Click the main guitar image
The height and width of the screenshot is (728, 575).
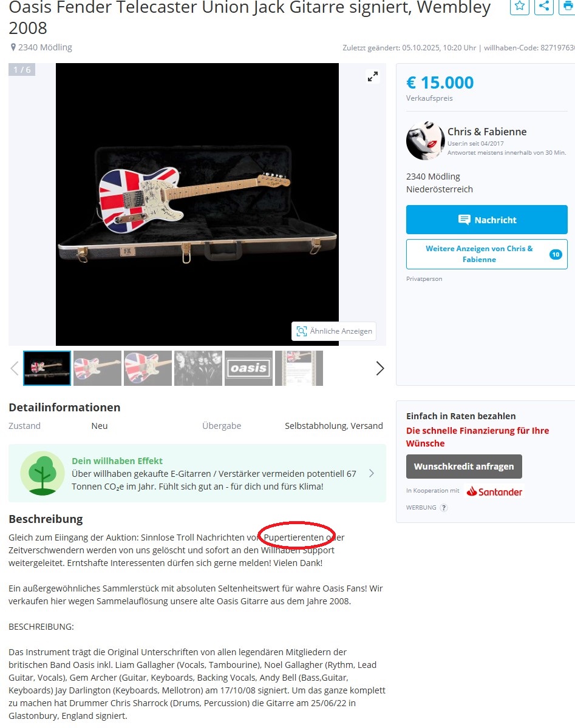pyautogui.click(x=197, y=204)
